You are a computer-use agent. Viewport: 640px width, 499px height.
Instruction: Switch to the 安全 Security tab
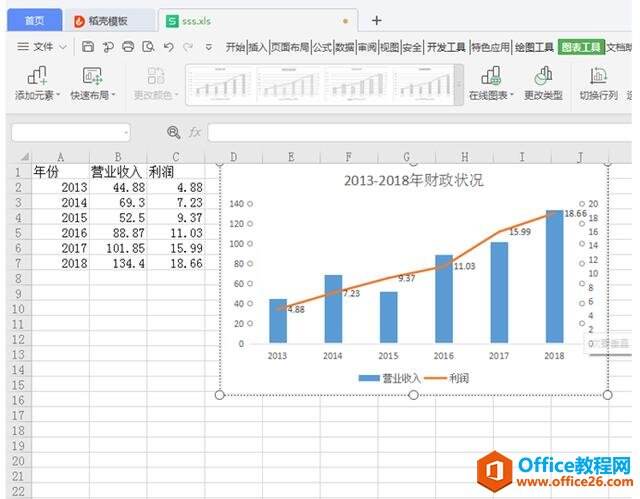point(412,47)
